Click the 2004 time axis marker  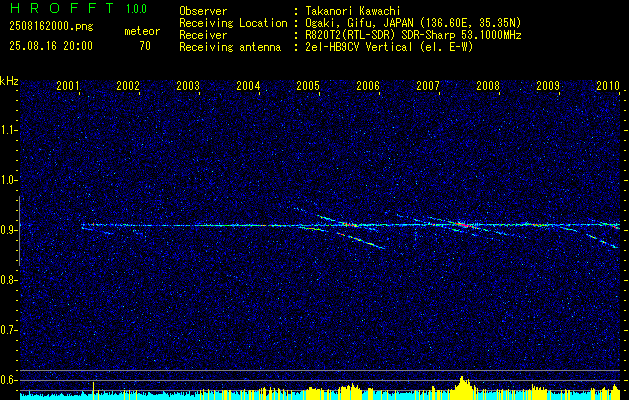tap(248, 85)
